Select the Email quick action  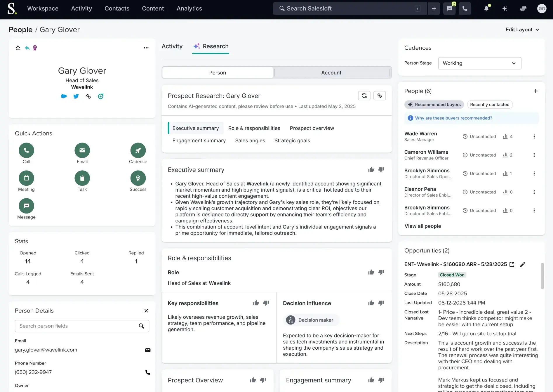coord(82,150)
